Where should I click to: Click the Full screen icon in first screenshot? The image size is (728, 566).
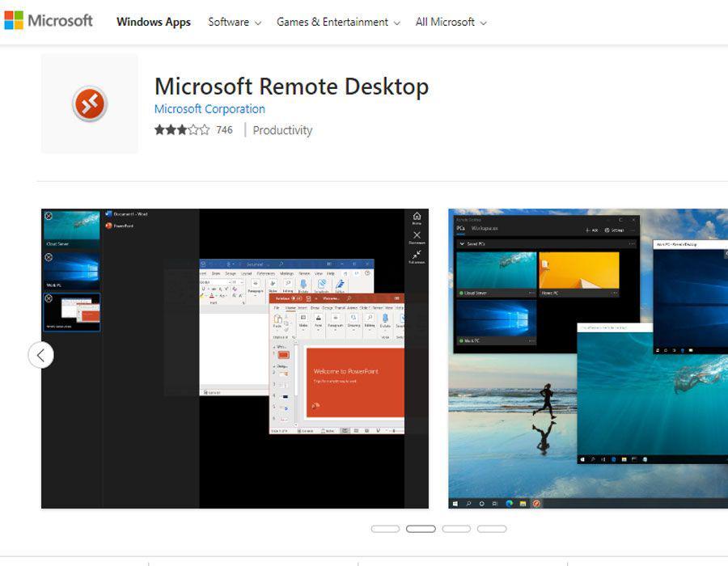[x=417, y=257]
